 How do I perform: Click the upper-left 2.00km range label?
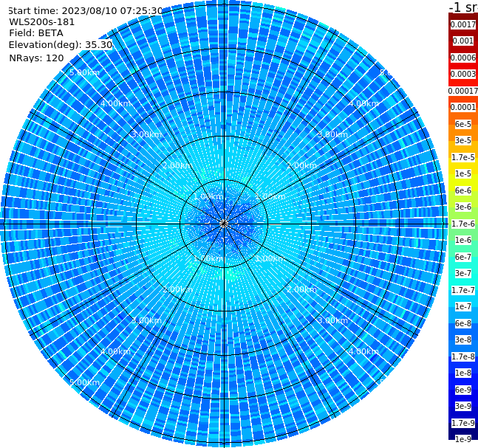(x=178, y=165)
